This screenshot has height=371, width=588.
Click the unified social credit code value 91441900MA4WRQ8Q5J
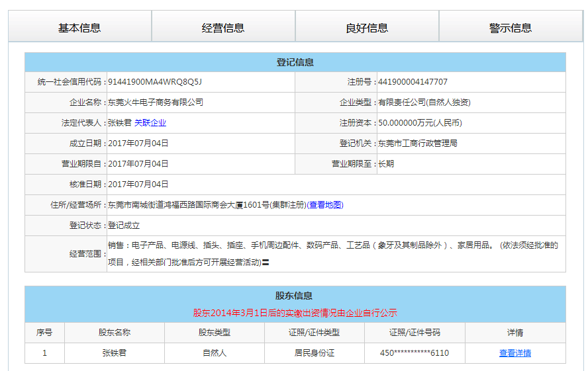click(x=154, y=82)
